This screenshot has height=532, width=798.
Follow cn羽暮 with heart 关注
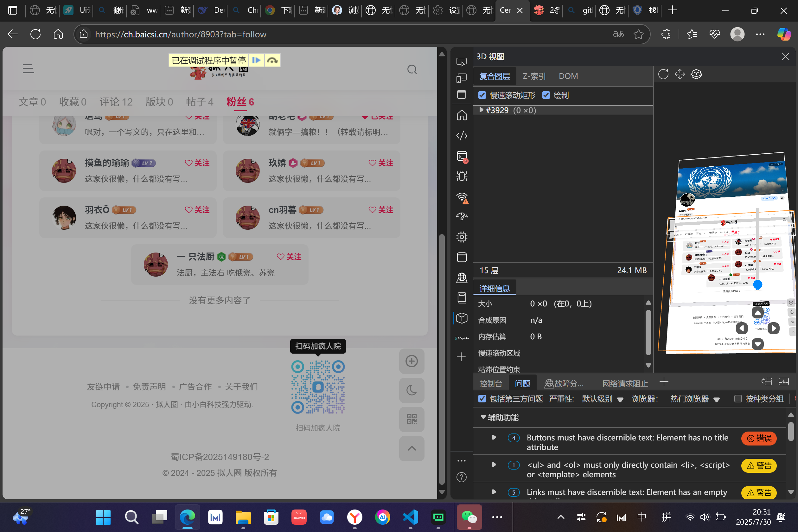click(x=381, y=210)
